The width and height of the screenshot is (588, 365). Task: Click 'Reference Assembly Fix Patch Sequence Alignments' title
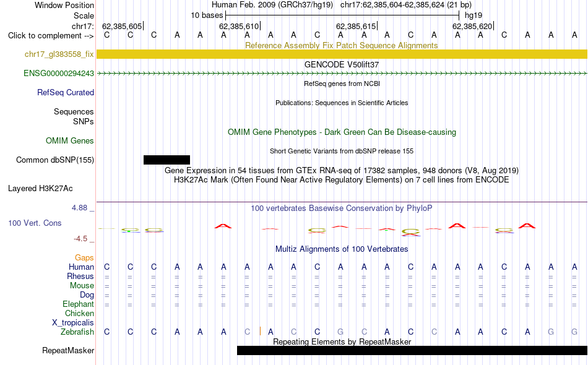pyautogui.click(x=341, y=45)
